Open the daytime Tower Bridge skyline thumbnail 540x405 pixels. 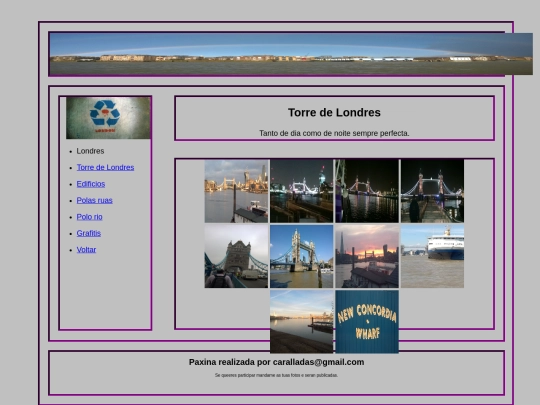point(236,191)
